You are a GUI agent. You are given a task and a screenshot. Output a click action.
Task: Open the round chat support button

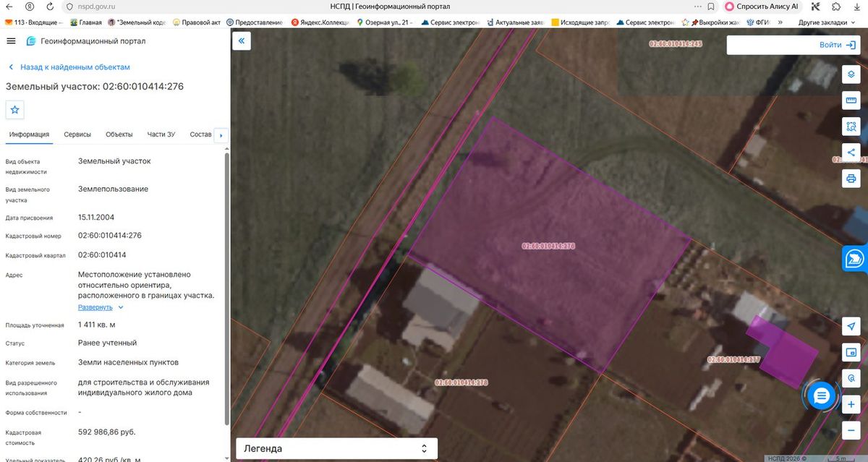point(821,395)
